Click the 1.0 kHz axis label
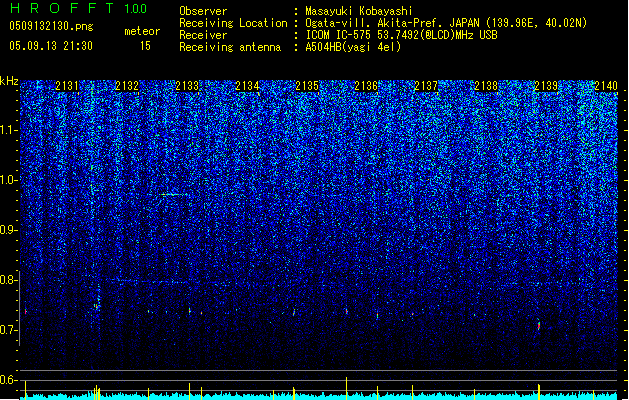Viewport: 629px width, 400px height. coord(8,180)
